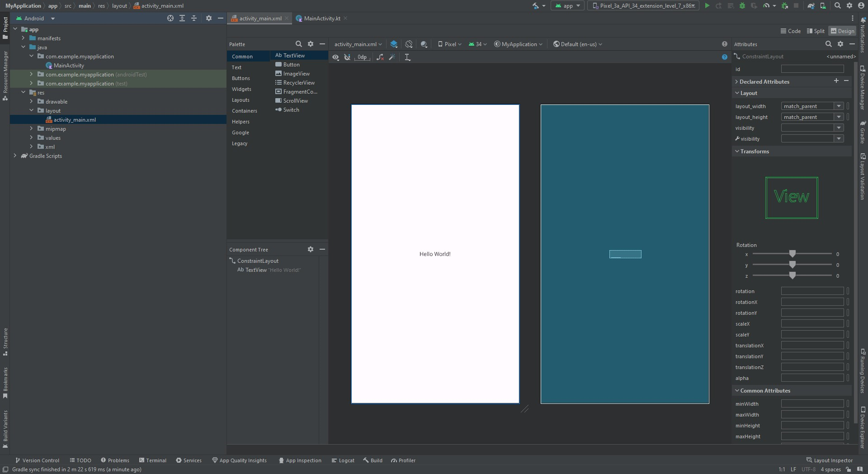Adjust the rotation x slider handle

[x=792, y=254]
